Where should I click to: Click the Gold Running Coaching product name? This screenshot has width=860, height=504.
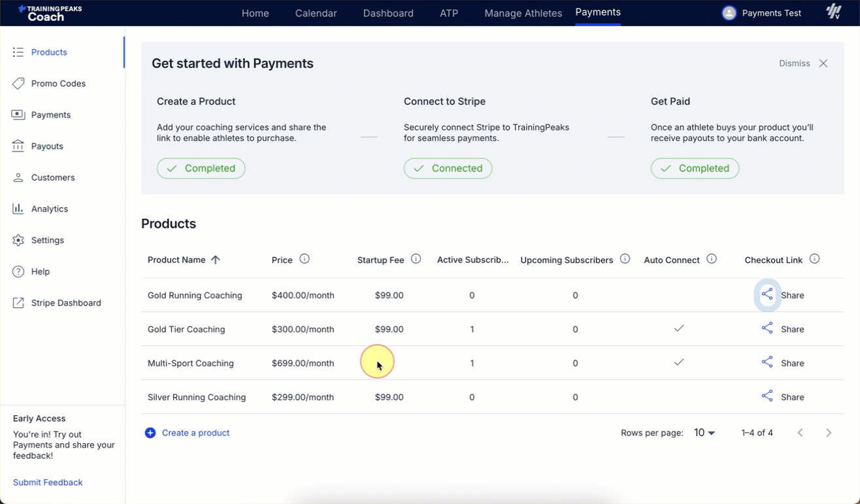coord(195,295)
